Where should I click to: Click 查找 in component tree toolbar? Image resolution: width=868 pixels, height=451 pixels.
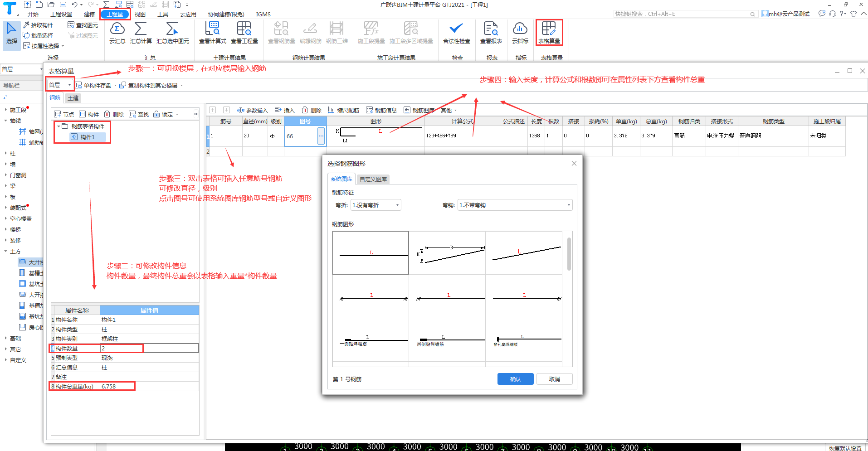[139, 114]
